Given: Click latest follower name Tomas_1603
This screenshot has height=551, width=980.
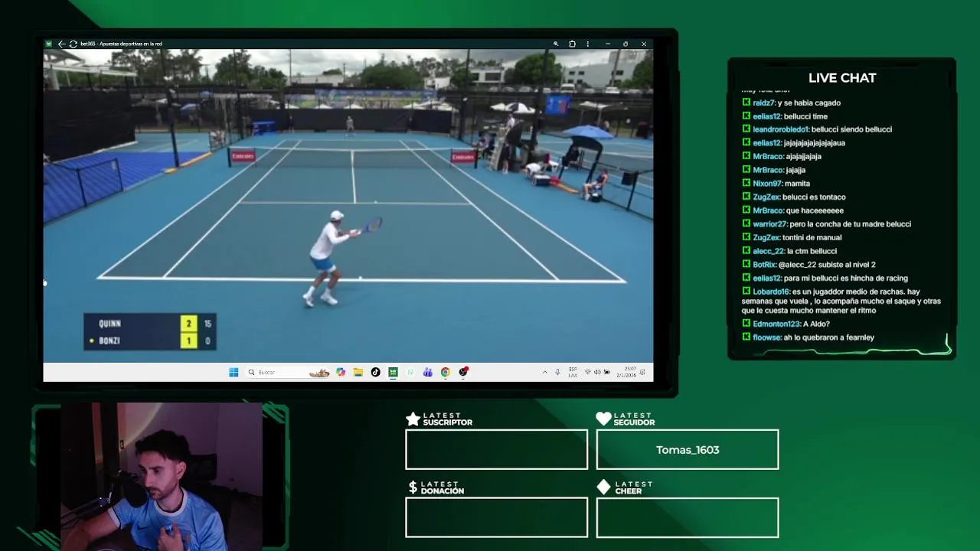Looking at the screenshot, I should click(688, 450).
